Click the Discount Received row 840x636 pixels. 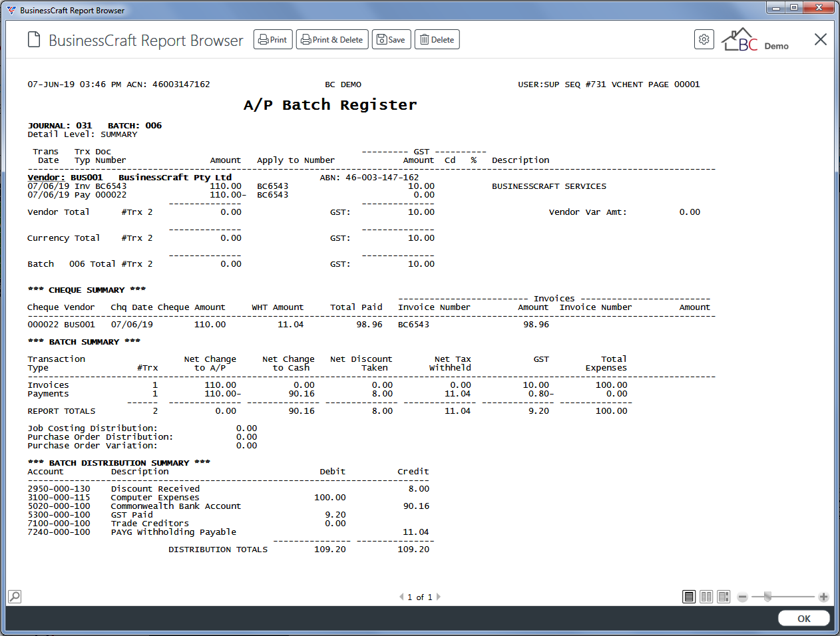coord(228,489)
